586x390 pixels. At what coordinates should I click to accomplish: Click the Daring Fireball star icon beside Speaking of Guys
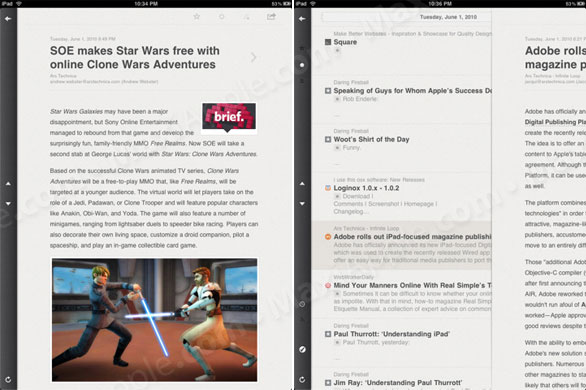[x=328, y=91]
